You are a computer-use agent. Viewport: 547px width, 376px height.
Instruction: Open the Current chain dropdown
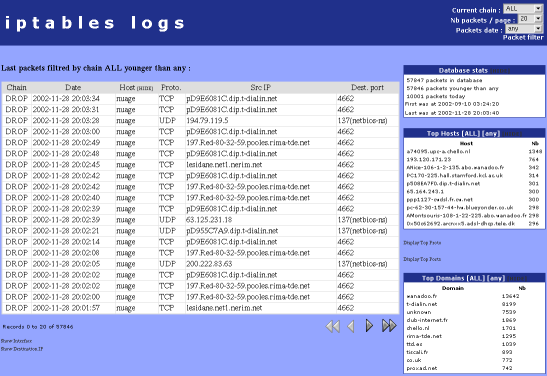click(523, 9)
